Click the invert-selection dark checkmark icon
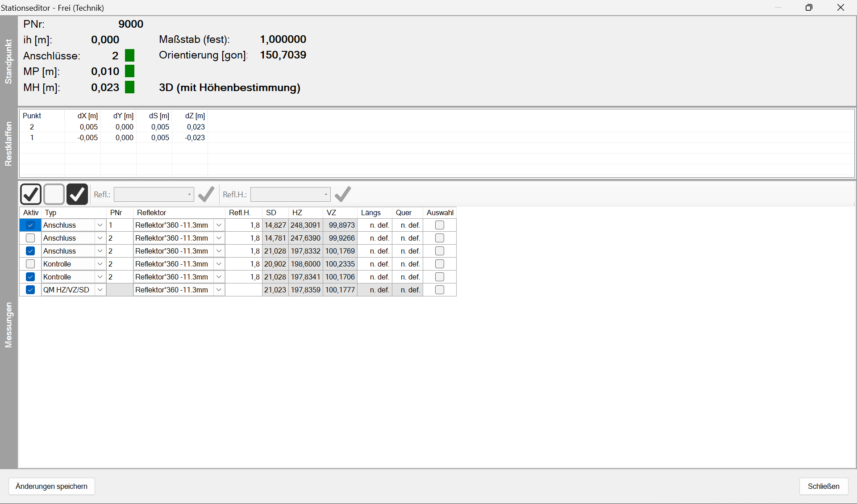Screen dimensions: 857x504 (77, 194)
